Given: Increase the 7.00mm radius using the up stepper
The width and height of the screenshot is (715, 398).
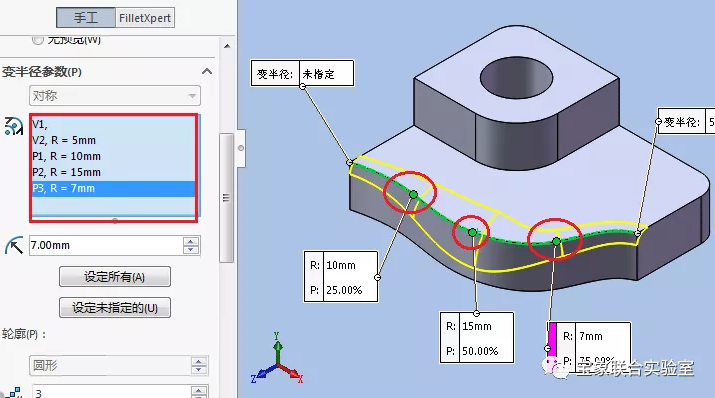Looking at the screenshot, I should click(x=191, y=241).
